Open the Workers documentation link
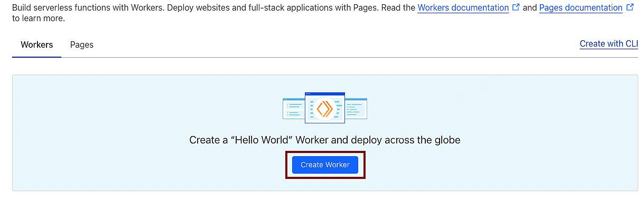 pos(463,8)
